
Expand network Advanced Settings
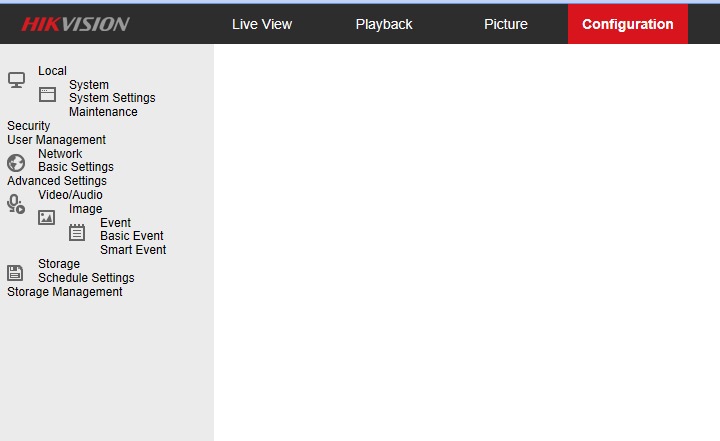click(x=57, y=181)
